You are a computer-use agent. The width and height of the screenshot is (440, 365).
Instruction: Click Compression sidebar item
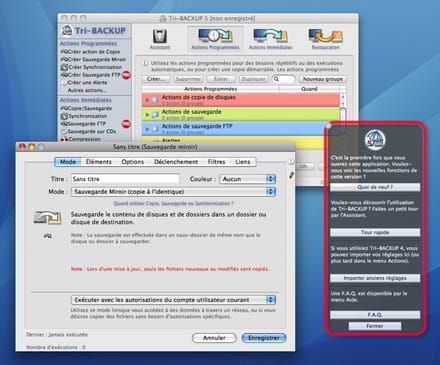coord(80,139)
